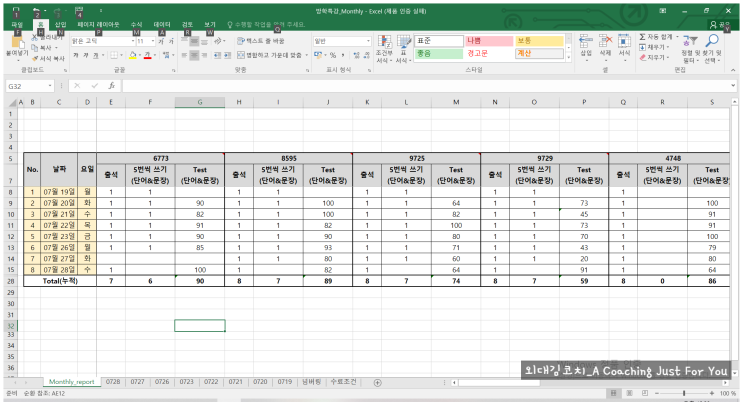Toggle top vertical alignment

click(184, 41)
